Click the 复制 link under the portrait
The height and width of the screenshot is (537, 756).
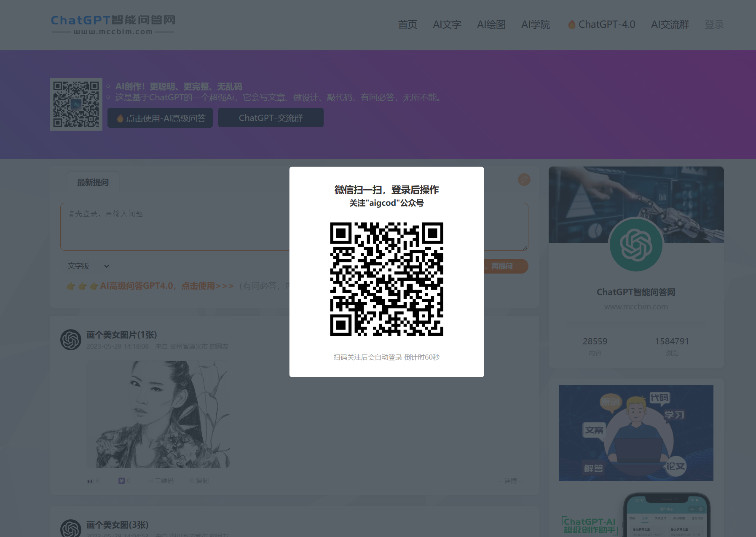click(199, 481)
